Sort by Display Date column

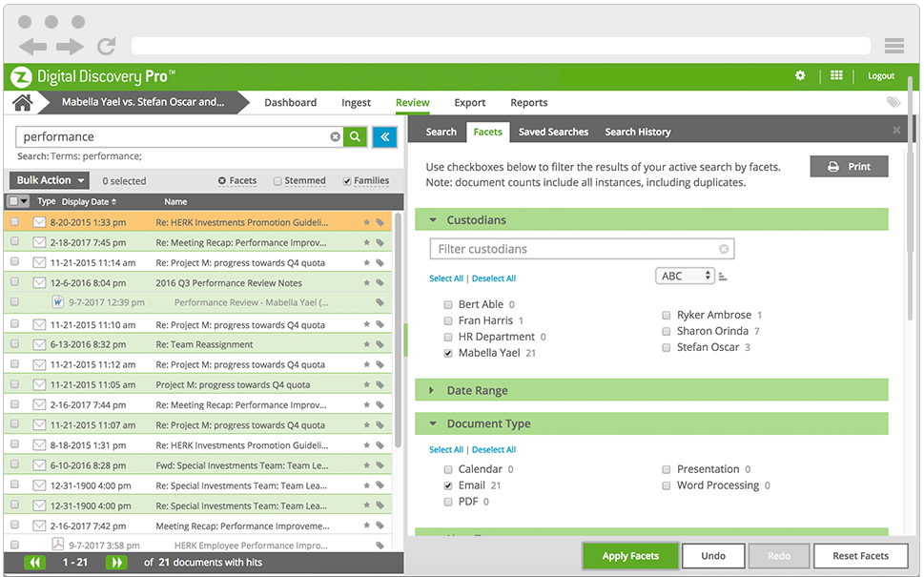pyautogui.click(x=89, y=201)
